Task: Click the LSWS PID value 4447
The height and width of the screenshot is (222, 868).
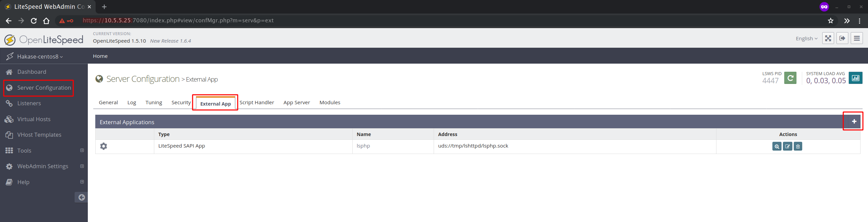Action: tap(770, 81)
